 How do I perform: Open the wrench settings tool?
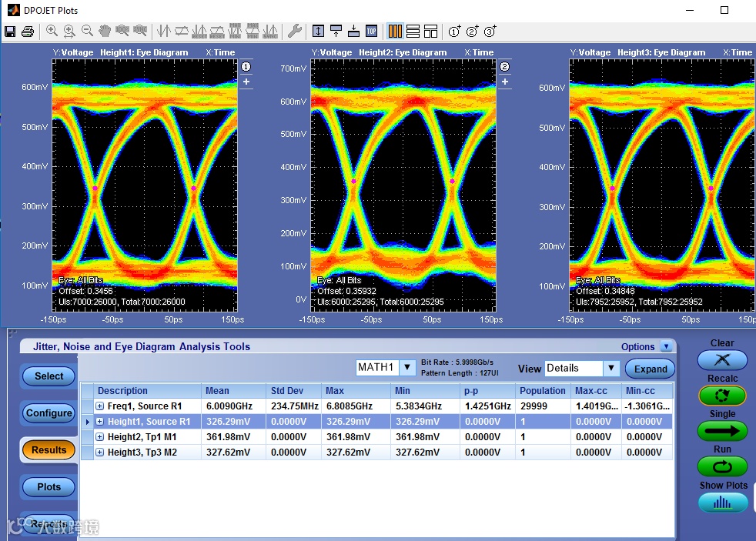[x=295, y=32]
